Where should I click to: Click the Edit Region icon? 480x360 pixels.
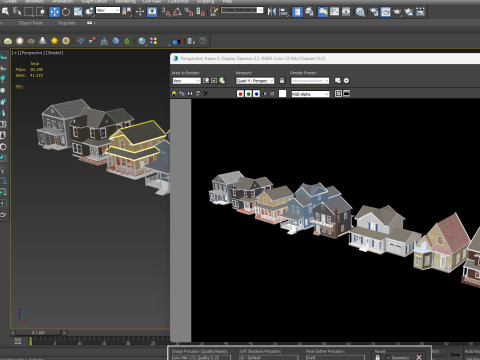pos(206,81)
